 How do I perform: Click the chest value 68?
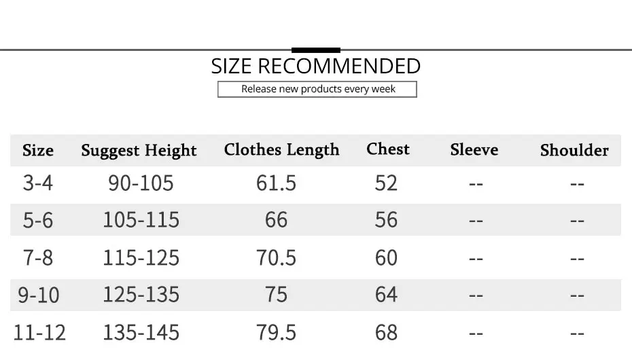[386, 332]
